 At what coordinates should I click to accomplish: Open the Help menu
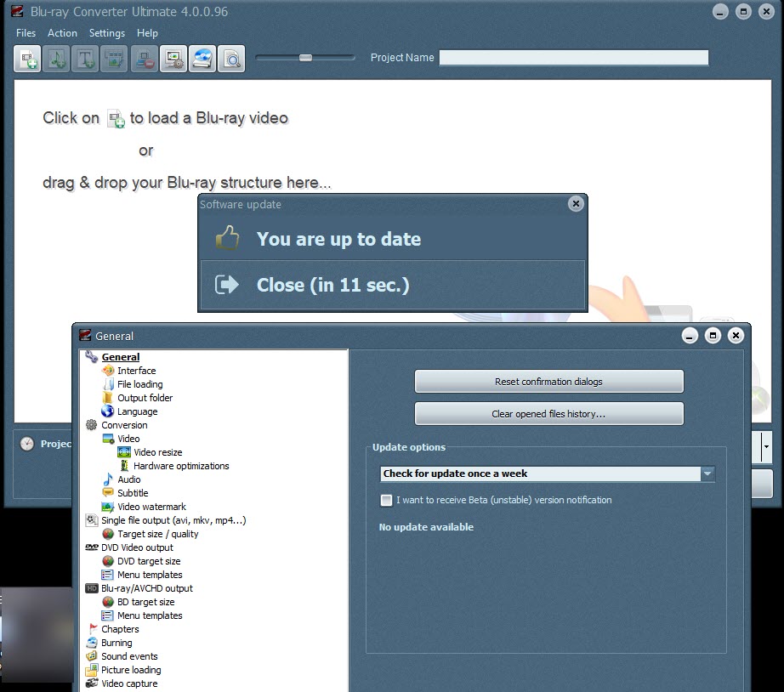[147, 33]
